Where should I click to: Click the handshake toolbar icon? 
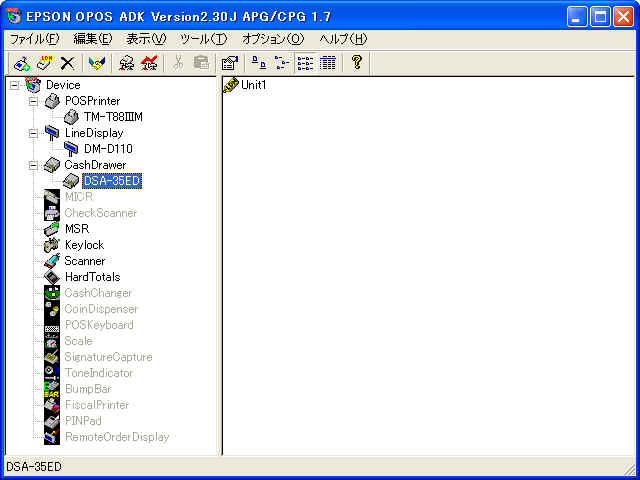click(x=97, y=63)
